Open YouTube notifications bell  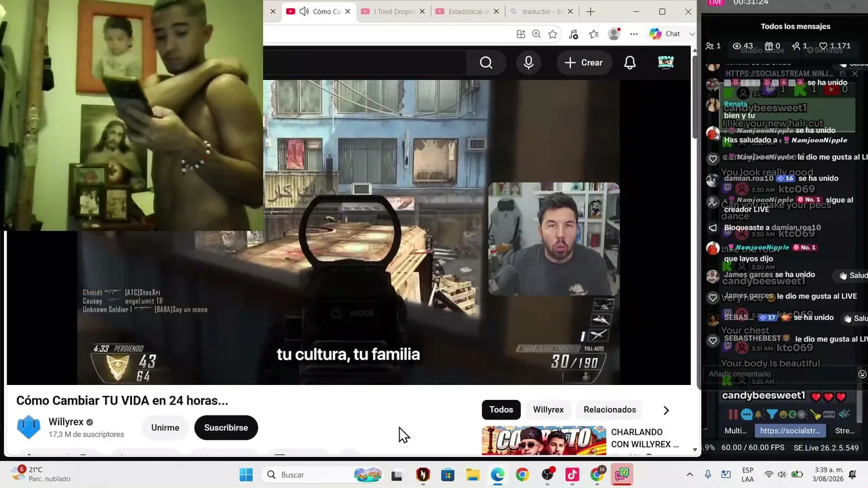[x=630, y=63]
